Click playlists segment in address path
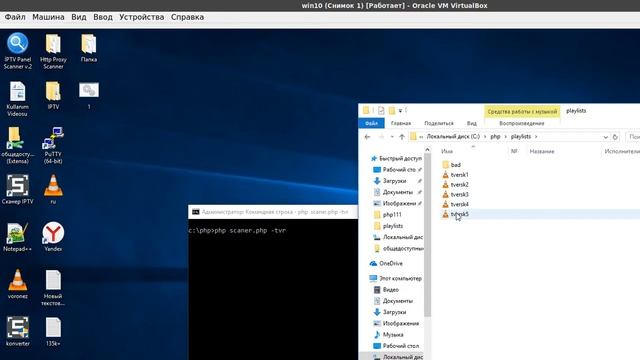Viewport: 640px width, 360px height. (x=521, y=136)
